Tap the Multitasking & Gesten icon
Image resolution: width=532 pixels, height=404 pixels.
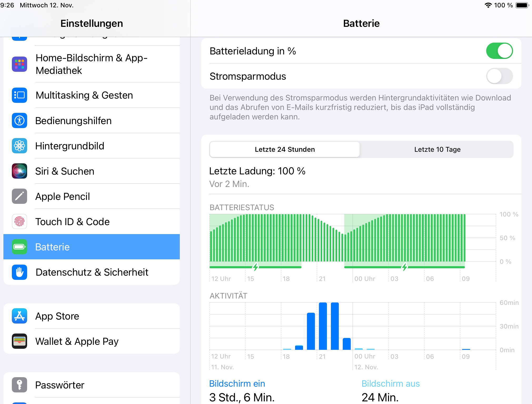pyautogui.click(x=19, y=95)
